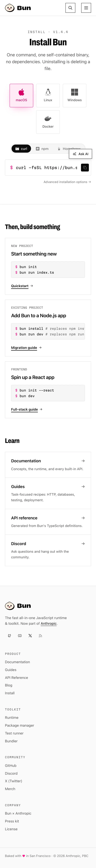Click the arrow on the API reference card

point(83,518)
